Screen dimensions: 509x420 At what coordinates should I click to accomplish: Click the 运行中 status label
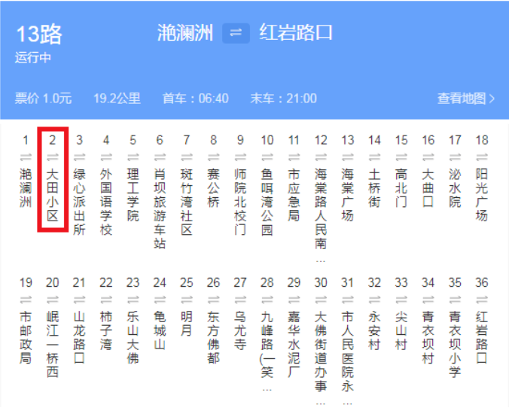click(33, 58)
